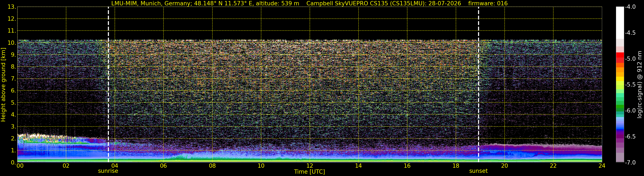Click the time axis tick '24'
The image size is (644, 176).
pos(602,166)
